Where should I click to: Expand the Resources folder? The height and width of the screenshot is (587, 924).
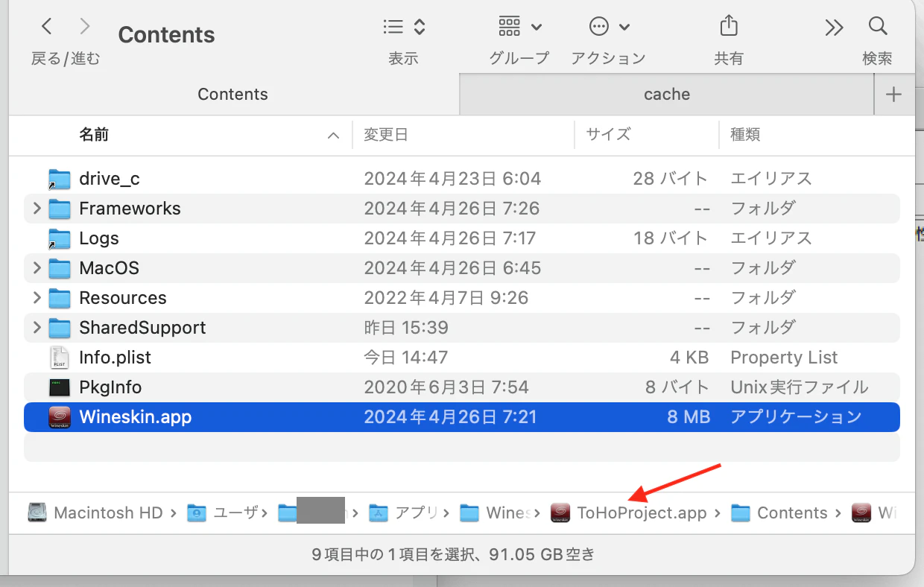[x=37, y=298]
